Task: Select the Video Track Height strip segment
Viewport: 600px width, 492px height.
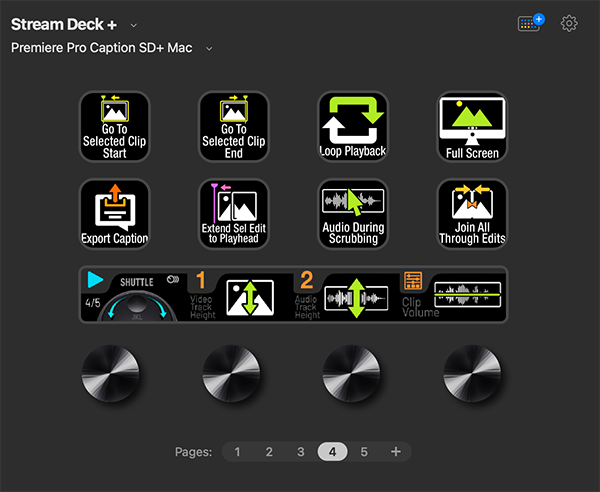Action: click(x=240, y=295)
